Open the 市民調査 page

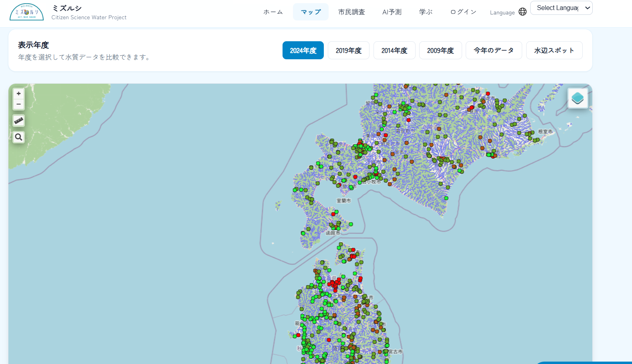351,12
